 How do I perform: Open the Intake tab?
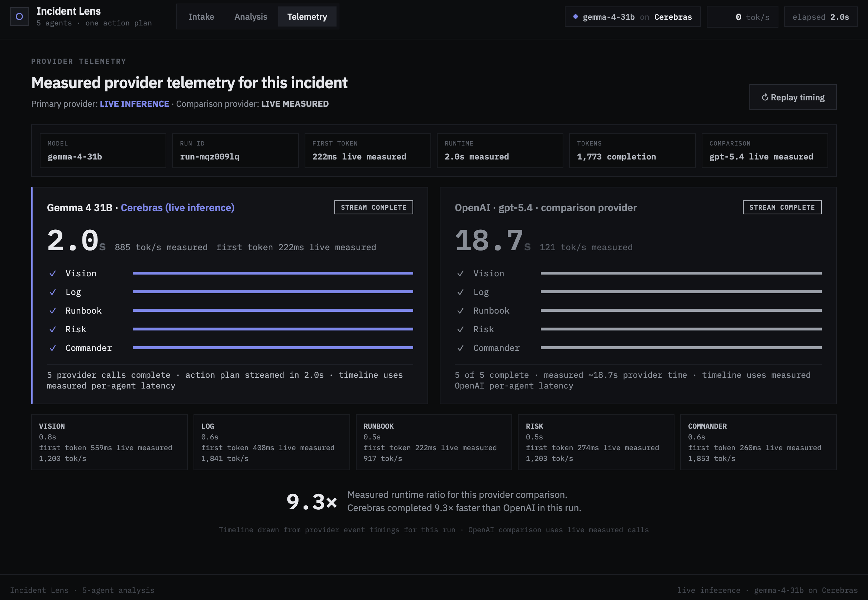(201, 16)
